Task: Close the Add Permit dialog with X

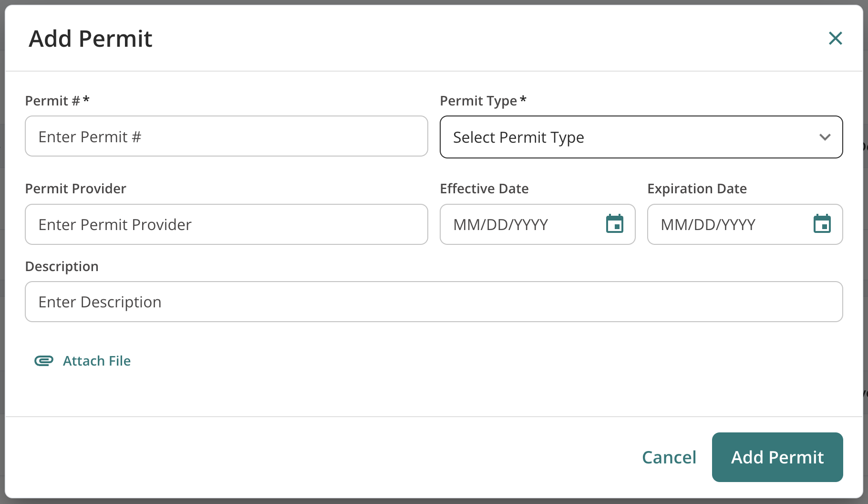Action: click(x=835, y=38)
